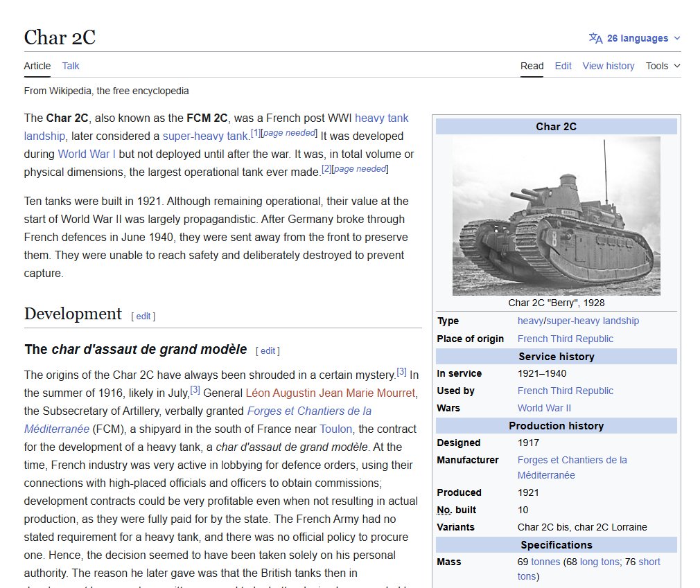
Task: Open the Edit tab
Action: click(x=563, y=66)
